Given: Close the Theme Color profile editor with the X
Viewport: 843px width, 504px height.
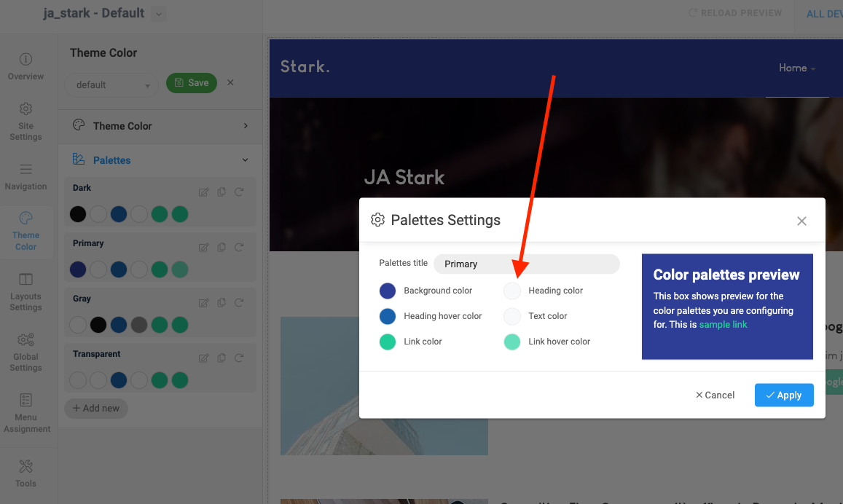Looking at the screenshot, I should pos(230,83).
